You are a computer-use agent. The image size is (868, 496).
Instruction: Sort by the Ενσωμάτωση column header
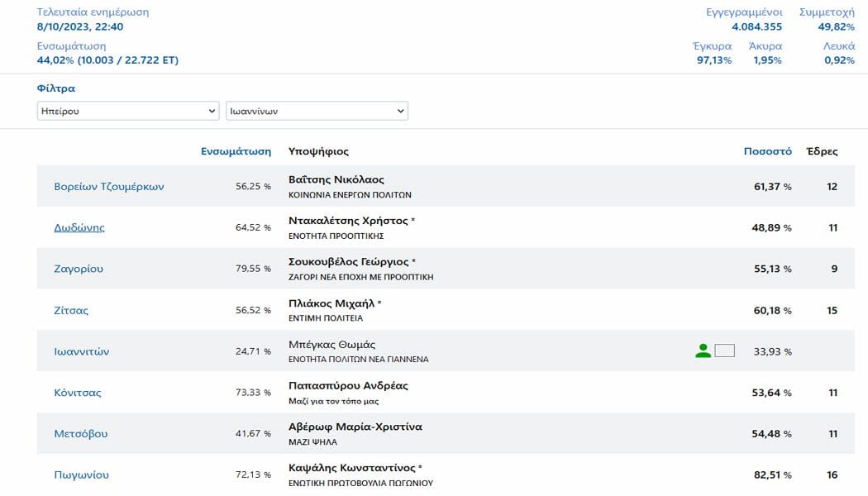(x=236, y=151)
